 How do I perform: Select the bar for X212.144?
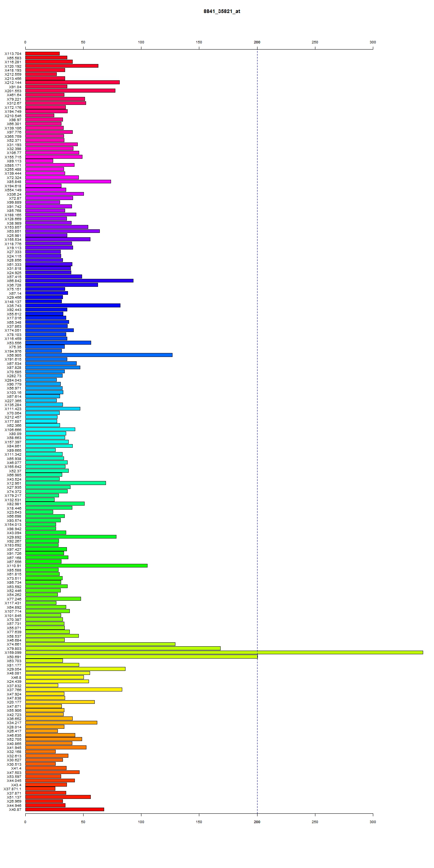72,82
